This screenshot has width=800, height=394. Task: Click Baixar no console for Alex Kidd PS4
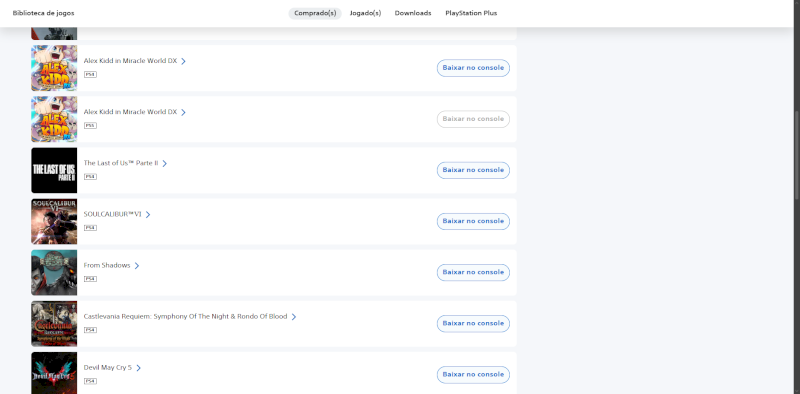coord(473,68)
